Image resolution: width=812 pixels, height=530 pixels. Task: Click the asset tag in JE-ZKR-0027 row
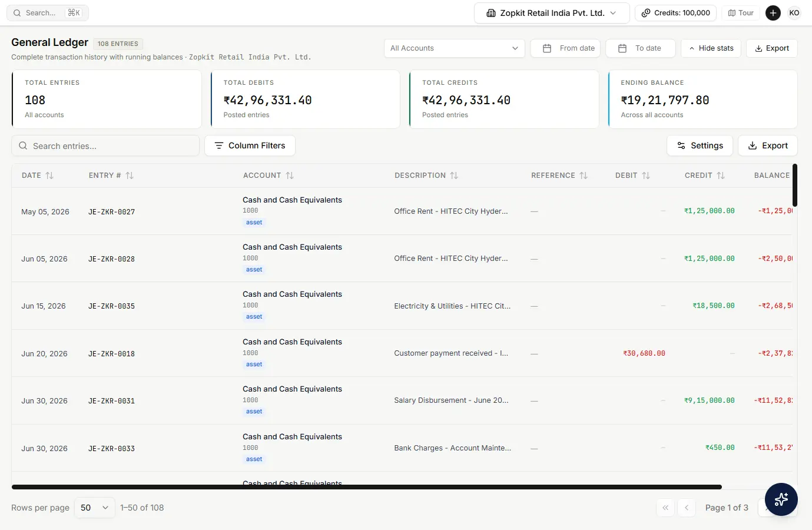pyautogui.click(x=254, y=223)
